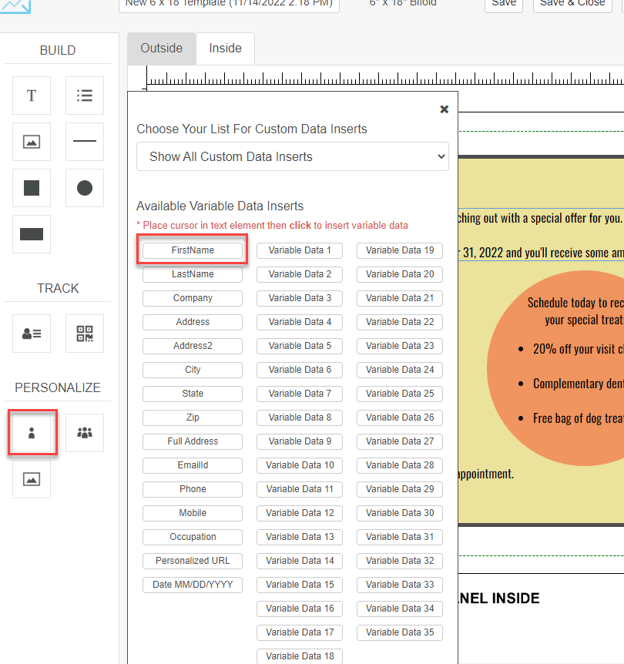Screen dimensions: 624x664
Task: Insert Variable Data 18
Action: [x=300, y=656]
